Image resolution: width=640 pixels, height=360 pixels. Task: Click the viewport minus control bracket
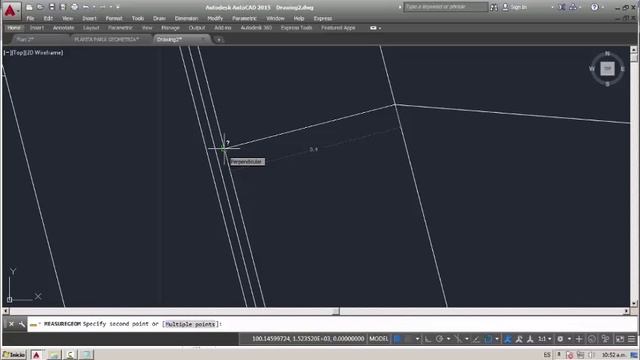click(7, 53)
